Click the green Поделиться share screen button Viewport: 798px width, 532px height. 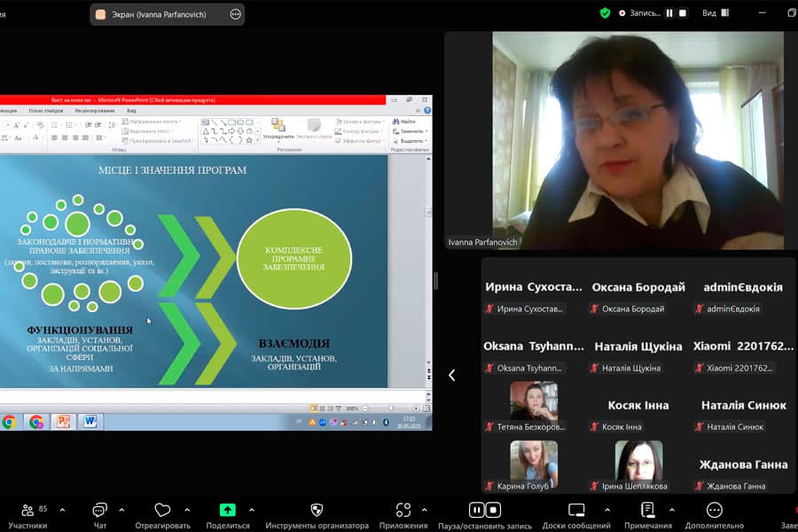tap(228, 511)
